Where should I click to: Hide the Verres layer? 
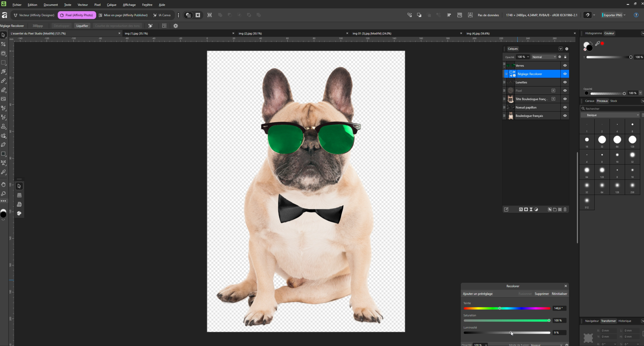click(565, 65)
